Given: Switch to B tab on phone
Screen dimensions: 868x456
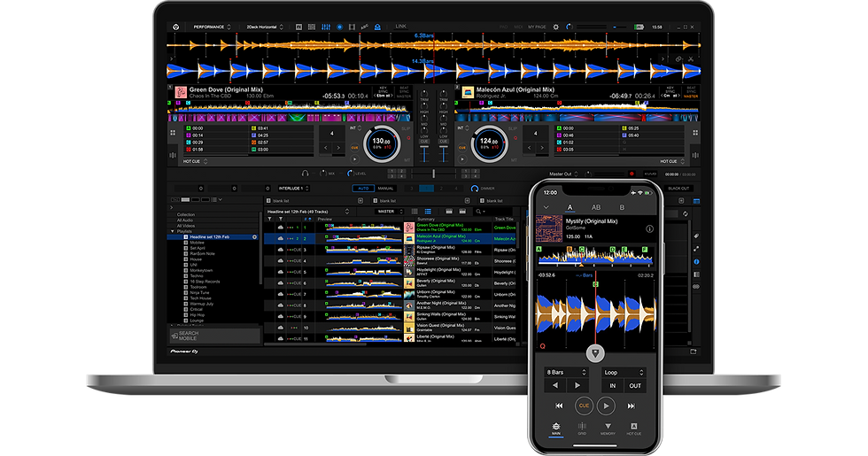Looking at the screenshot, I should (622, 207).
